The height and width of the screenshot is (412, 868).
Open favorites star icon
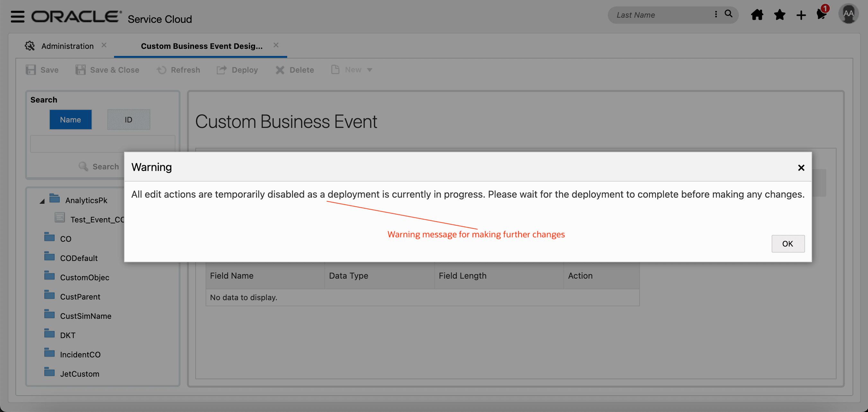(x=779, y=15)
